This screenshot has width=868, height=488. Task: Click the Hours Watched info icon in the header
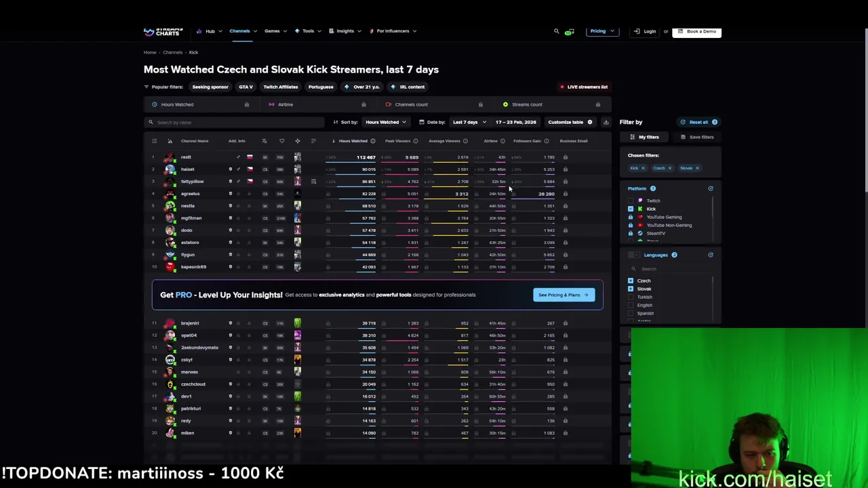(x=372, y=141)
